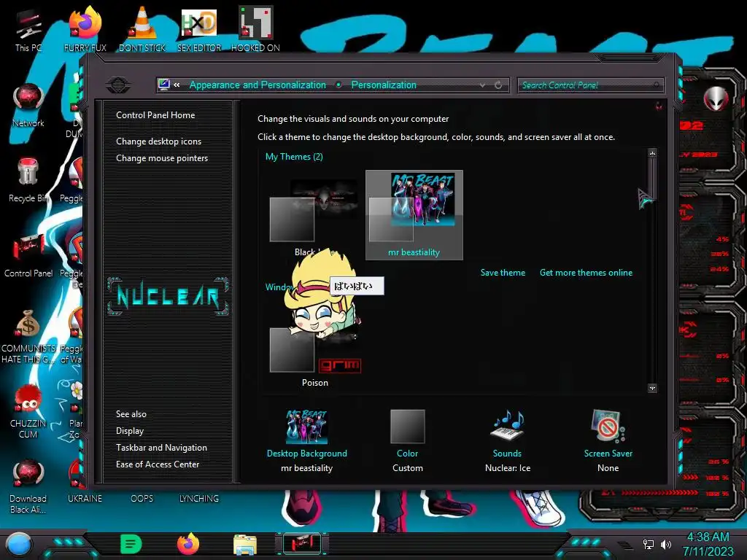The image size is (747, 560).
Task: Click the Personalization breadcrumb
Action: 384,85
